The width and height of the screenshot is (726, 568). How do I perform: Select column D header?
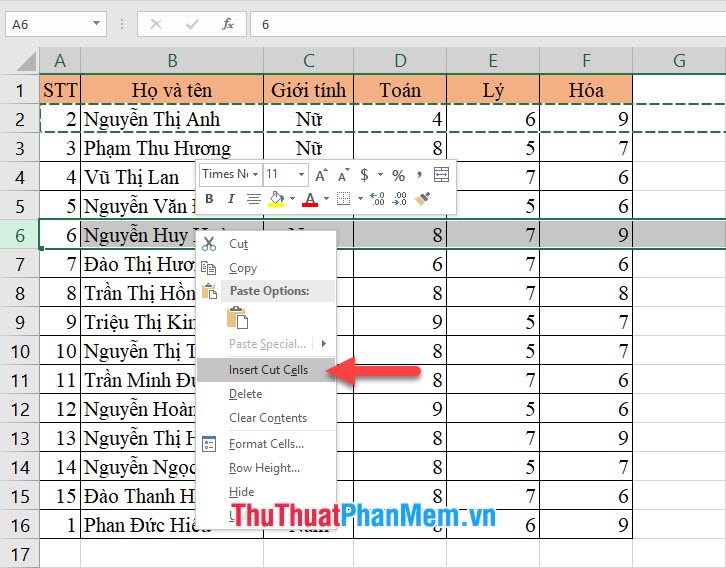click(x=400, y=61)
